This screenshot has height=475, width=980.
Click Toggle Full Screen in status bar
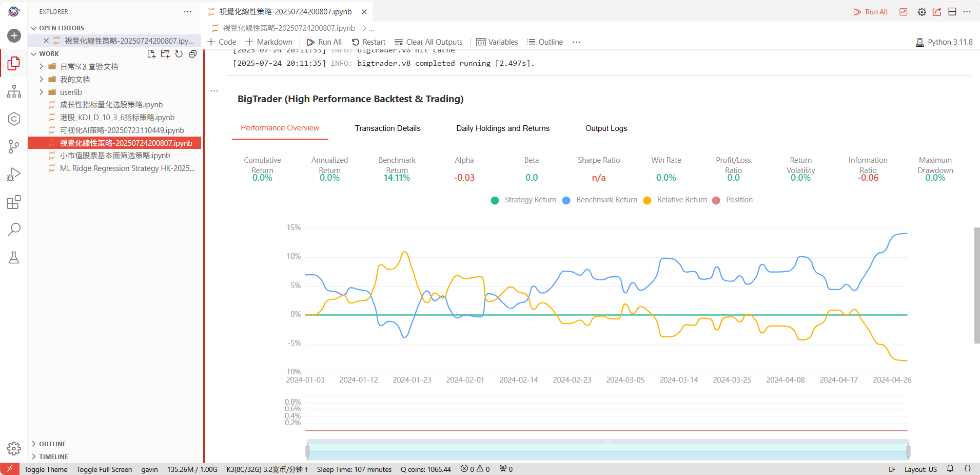pos(104,469)
